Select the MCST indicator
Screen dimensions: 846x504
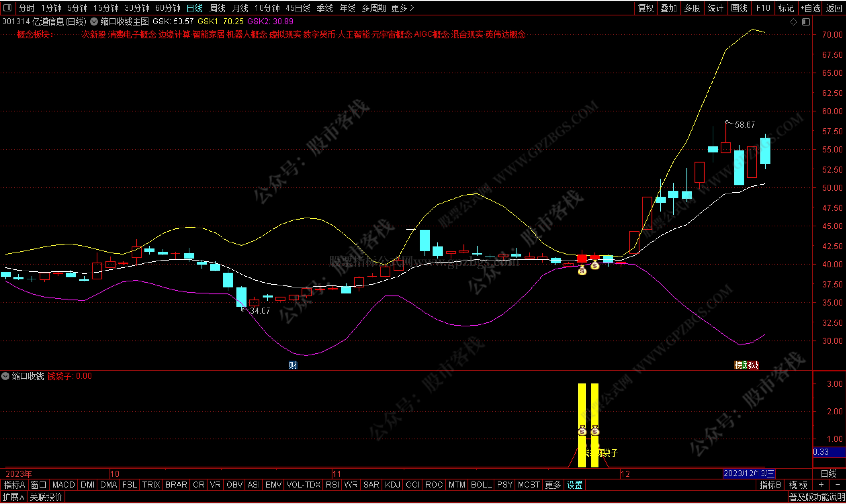529,485
